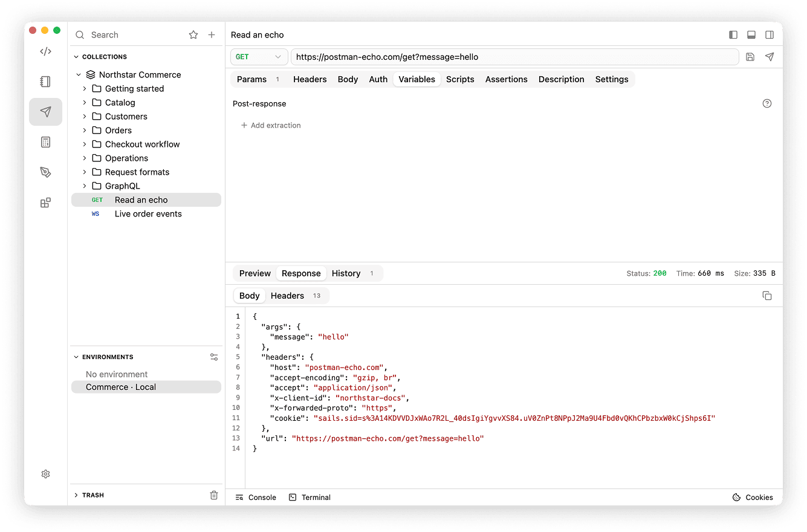Screen dimensions: 807x532
Task: Switch to the request Body tab beside Auth
Action: tap(348, 79)
